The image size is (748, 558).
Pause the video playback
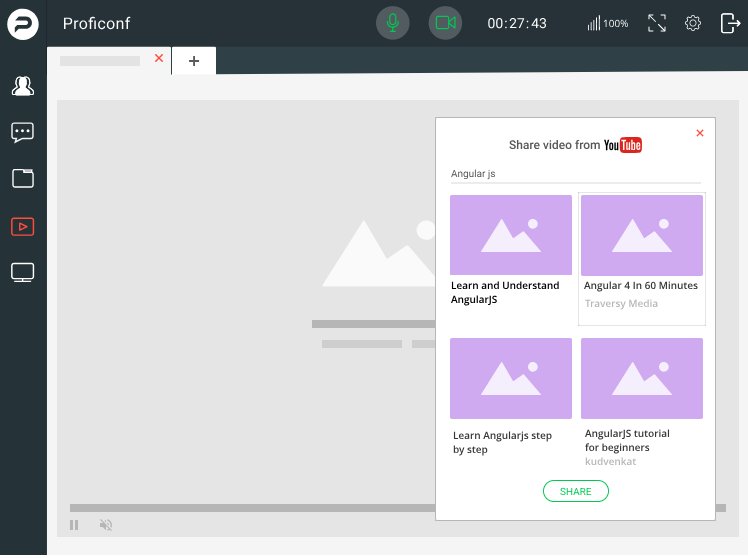point(74,525)
